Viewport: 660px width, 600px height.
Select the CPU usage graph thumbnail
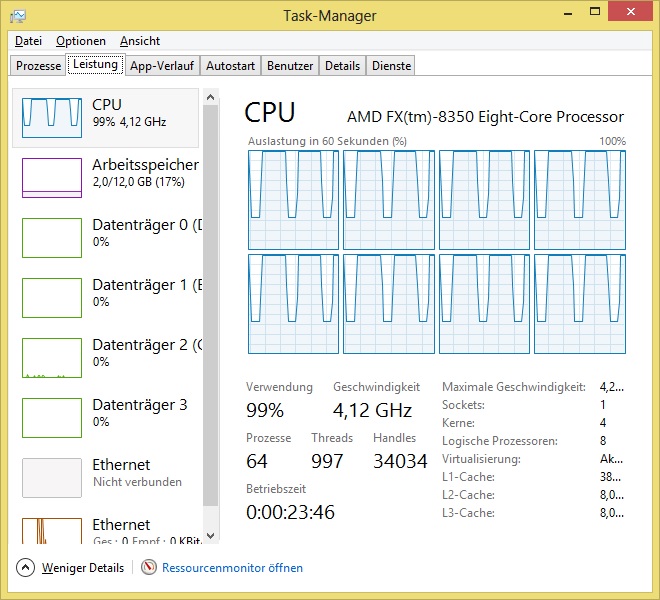pos(52,118)
